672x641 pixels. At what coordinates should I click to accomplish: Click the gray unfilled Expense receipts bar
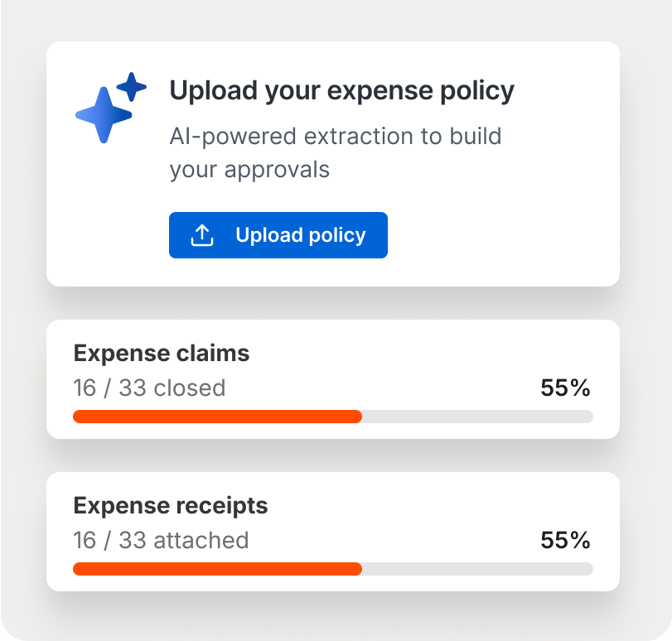click(x=477, y=569)
